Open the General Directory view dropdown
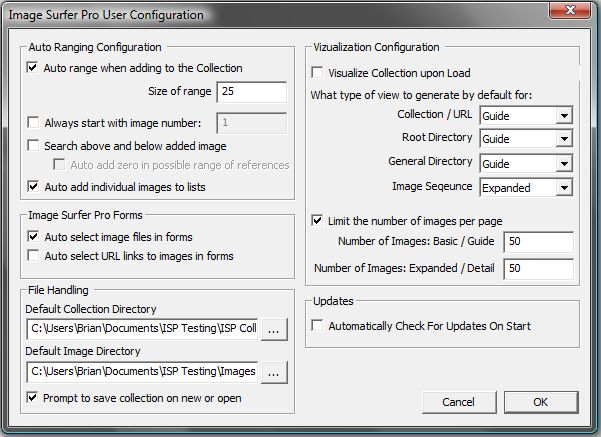The image size is (601, 437). [564, 164]
